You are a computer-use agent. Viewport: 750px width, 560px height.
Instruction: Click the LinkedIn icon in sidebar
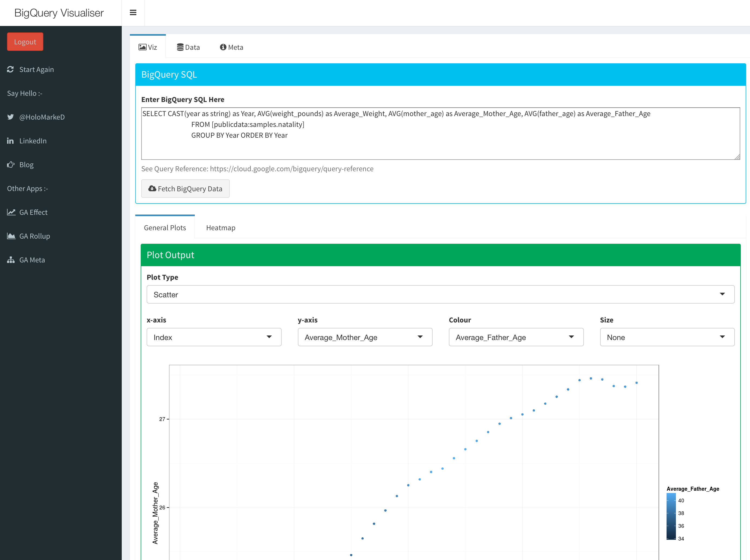tap(11, 141)
